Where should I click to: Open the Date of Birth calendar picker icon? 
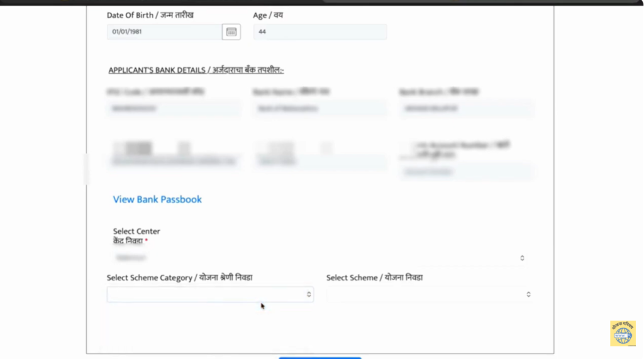point(231,31)
